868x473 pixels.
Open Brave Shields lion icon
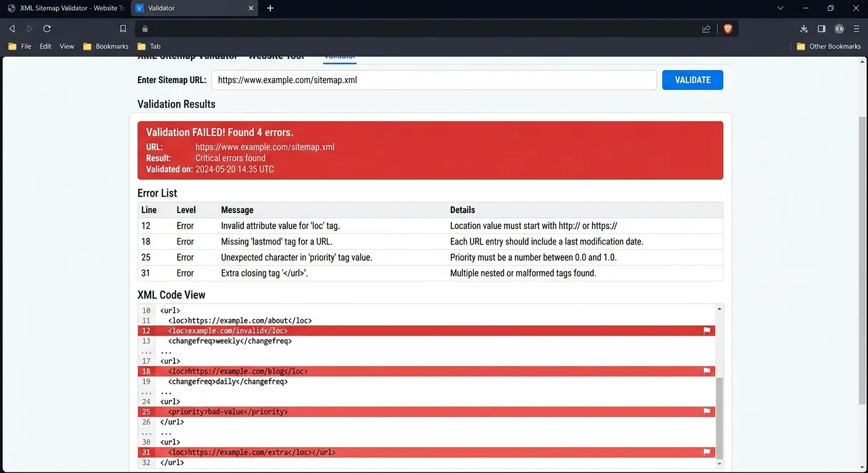pyautogui.click(x=727, y=28)
